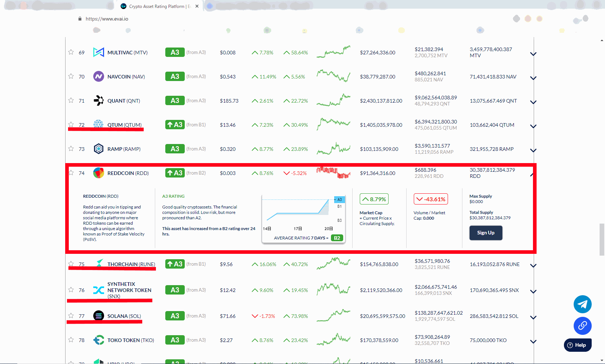Click the Toko Token logo

[98, 340]
